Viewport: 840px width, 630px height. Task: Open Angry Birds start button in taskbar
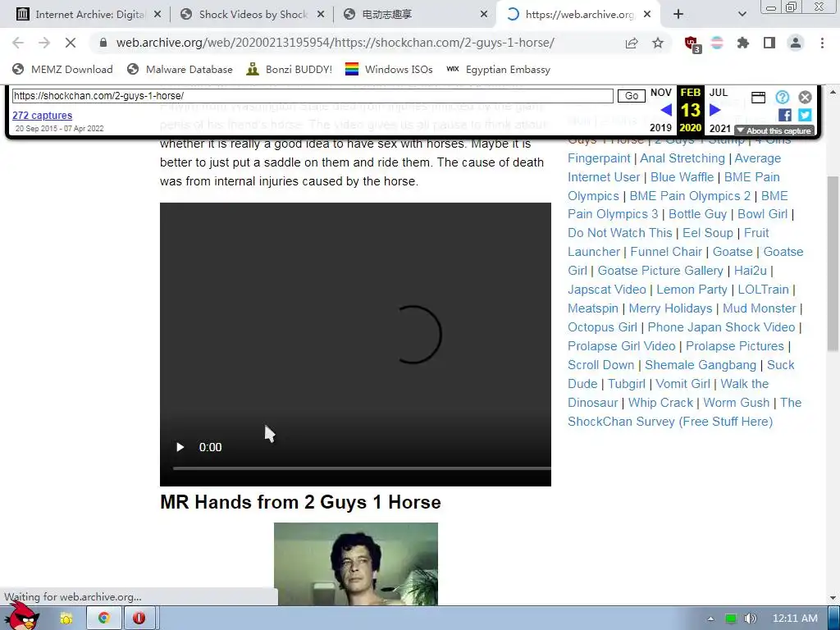click(x=21, y=616)
